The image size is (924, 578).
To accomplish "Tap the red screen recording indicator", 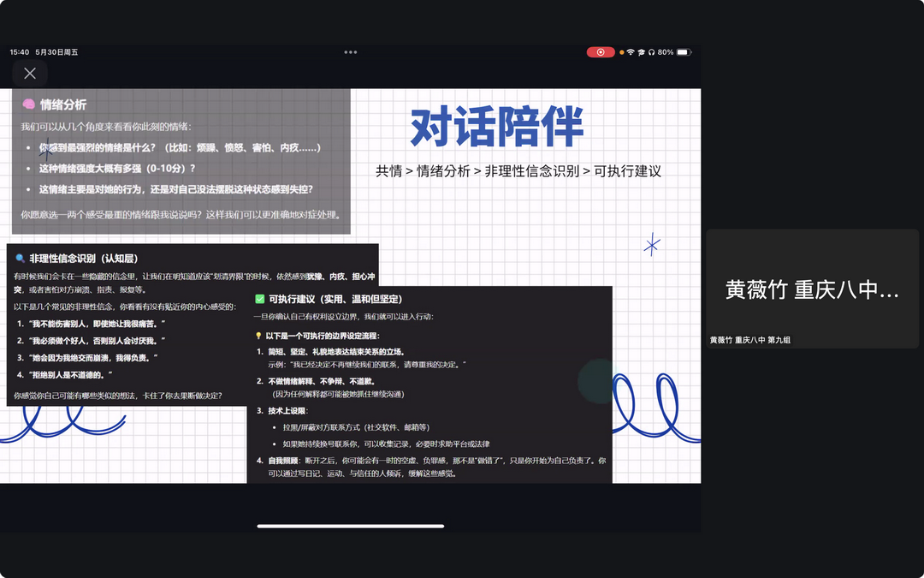I will (x=601, y=52).
